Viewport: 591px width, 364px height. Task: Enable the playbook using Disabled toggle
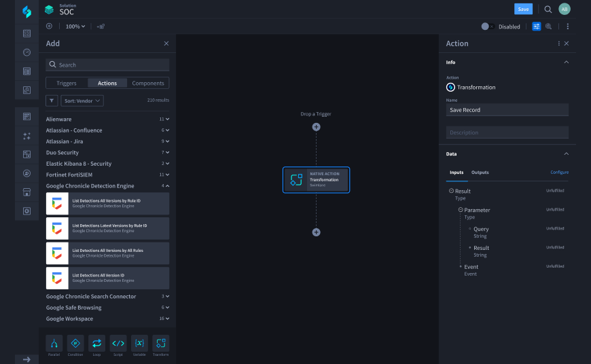pyautogui.click(x=486, y=26)
